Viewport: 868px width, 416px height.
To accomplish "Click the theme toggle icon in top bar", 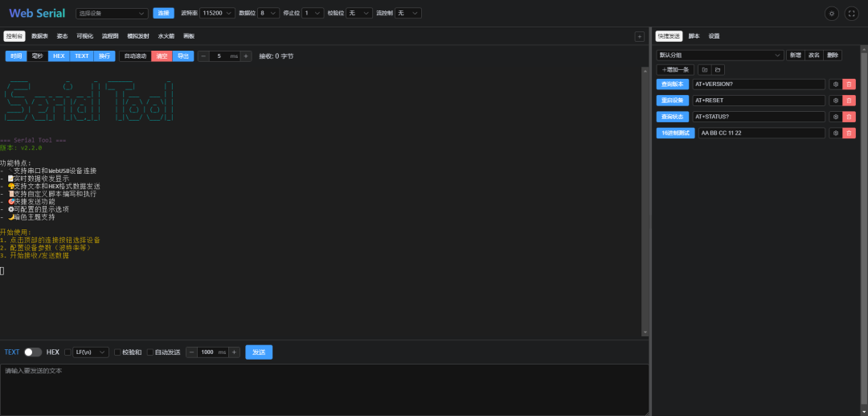I will 831,14.
